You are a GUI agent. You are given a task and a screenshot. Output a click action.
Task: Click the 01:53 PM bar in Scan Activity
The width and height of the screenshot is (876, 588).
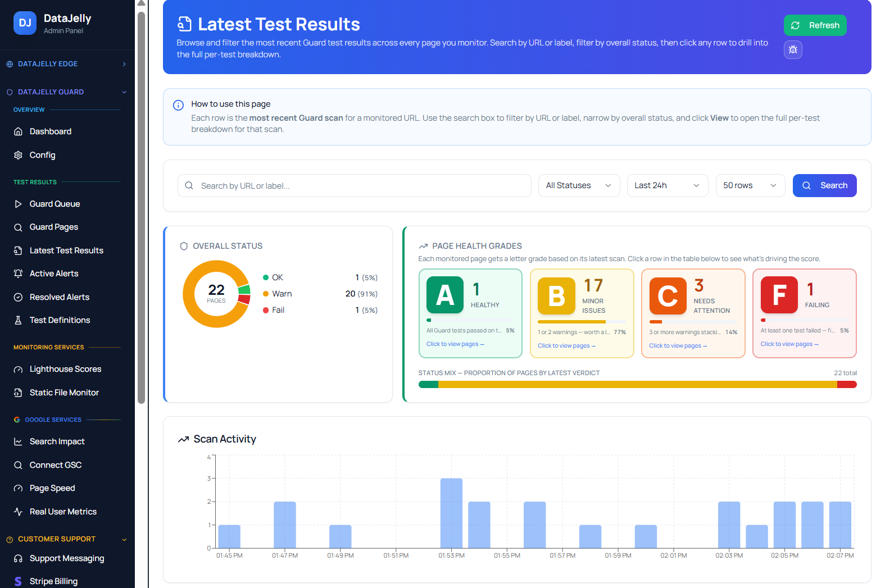451,513
